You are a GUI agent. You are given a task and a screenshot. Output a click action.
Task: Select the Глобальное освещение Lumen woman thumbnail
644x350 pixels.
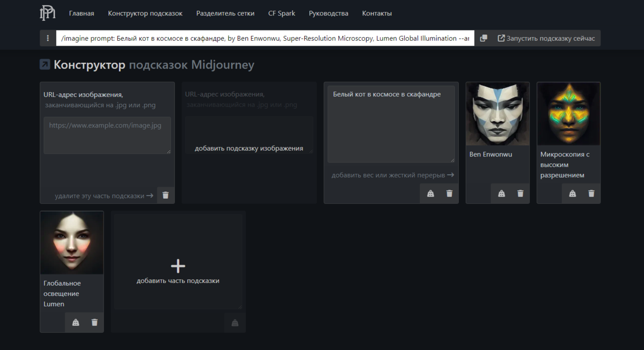72,243
